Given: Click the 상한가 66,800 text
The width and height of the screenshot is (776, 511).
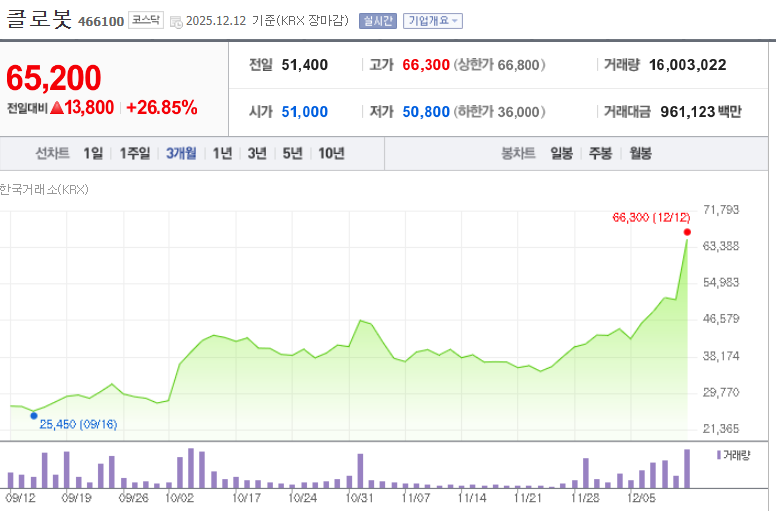Looking at the screenshot, I should pyautogui.click(x=499, y=65).
